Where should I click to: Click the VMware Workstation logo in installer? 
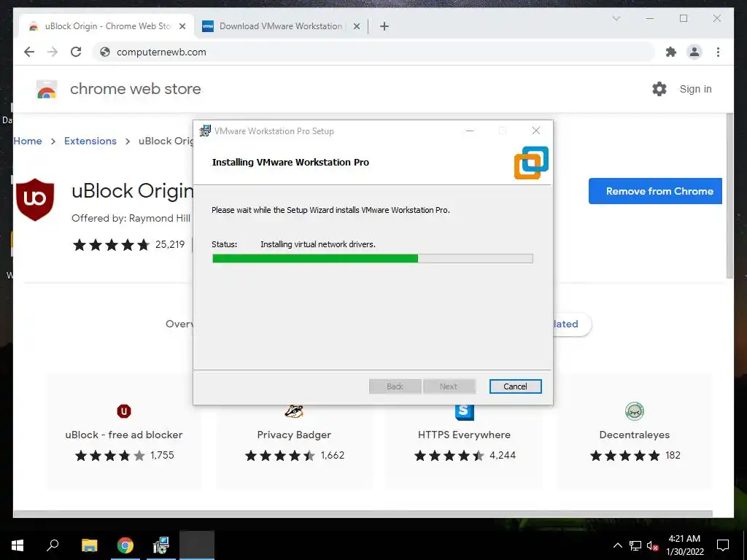531,163
